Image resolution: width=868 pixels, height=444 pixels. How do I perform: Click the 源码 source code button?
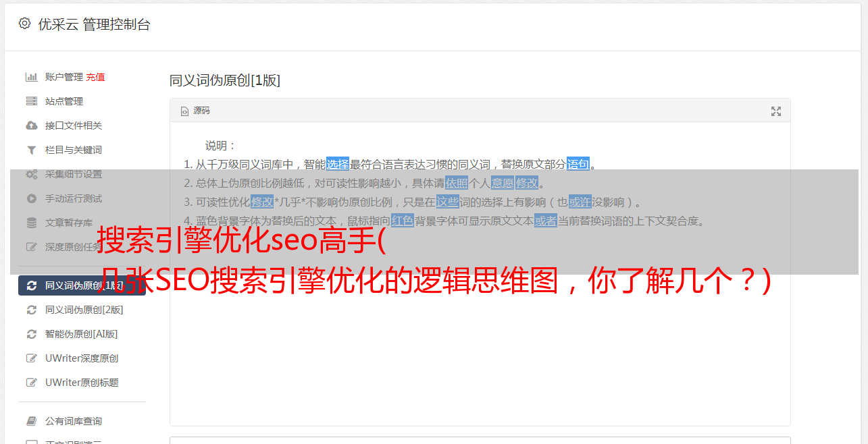[x=195, y=111]
